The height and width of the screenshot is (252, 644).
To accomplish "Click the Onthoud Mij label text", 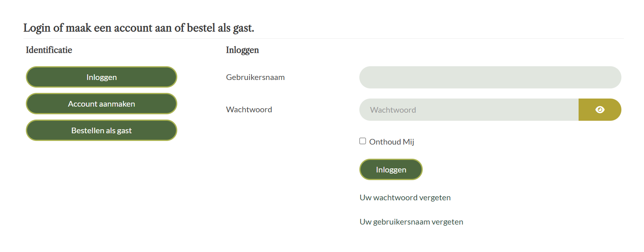I will (x=391, y=142).
